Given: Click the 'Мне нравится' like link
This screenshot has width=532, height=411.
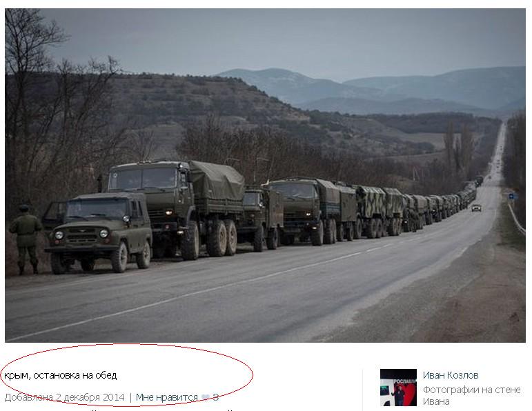Looking at the screenshot, I should tap(166, 397).
